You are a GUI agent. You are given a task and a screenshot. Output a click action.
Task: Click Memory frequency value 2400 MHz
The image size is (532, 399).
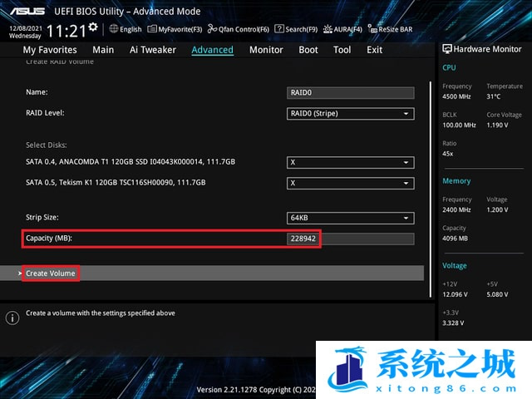coord(456,210)
